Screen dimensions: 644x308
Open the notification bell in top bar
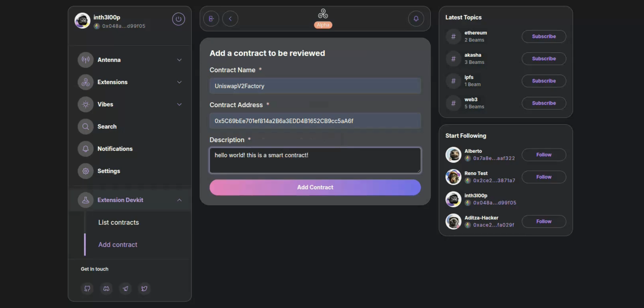[416, 18]
